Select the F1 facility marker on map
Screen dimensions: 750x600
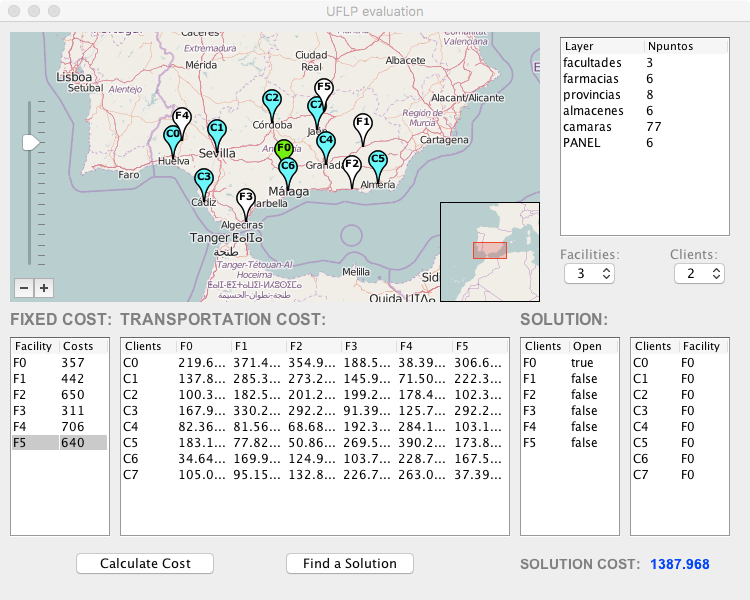363,123
